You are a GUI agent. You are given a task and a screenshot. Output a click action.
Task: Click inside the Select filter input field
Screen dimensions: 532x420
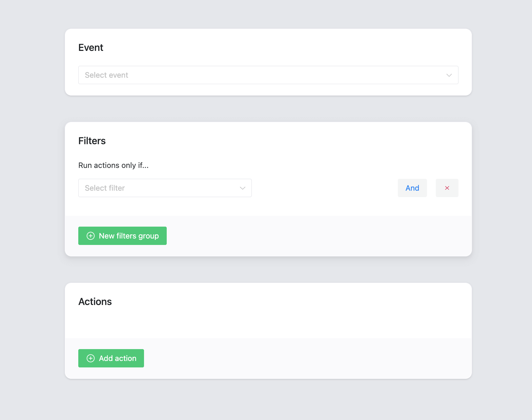point(152,188)
